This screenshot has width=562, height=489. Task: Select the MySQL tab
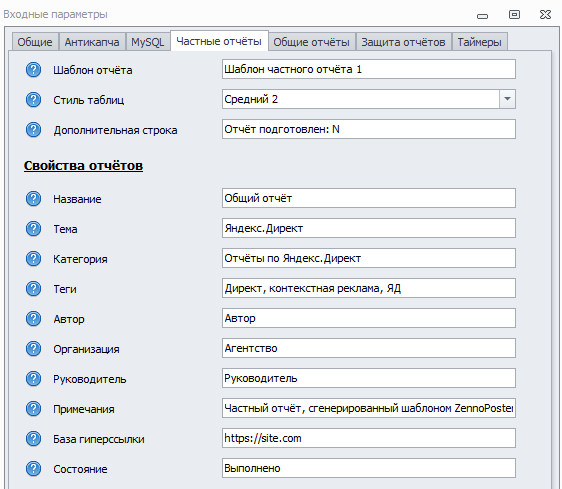[147, 42]
